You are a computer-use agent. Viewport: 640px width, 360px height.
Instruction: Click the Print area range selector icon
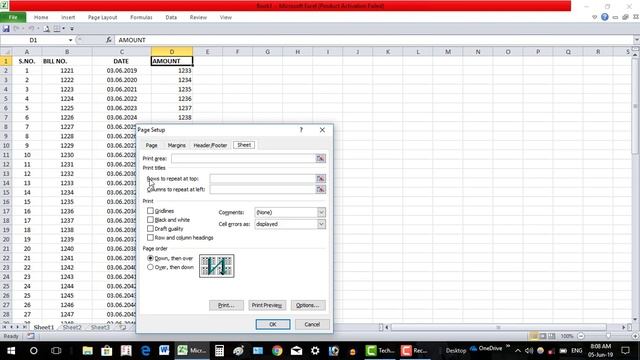pos(320,158)
